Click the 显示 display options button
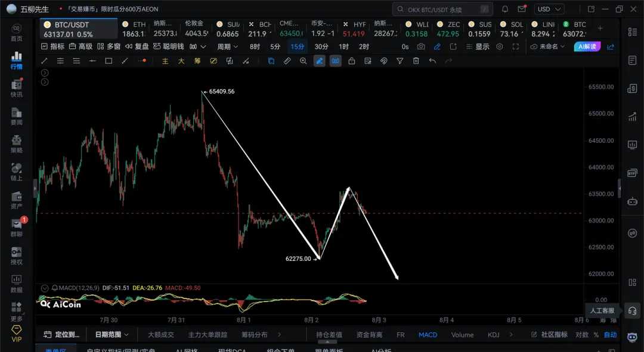This screenshot has width=644, height=352. pos(478,47)
